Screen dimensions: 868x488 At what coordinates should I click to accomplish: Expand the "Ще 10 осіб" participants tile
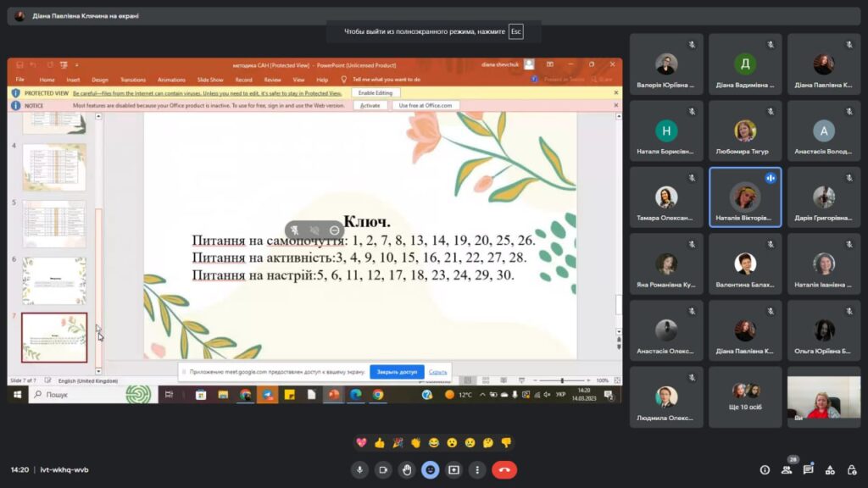(x=744, y=396)
